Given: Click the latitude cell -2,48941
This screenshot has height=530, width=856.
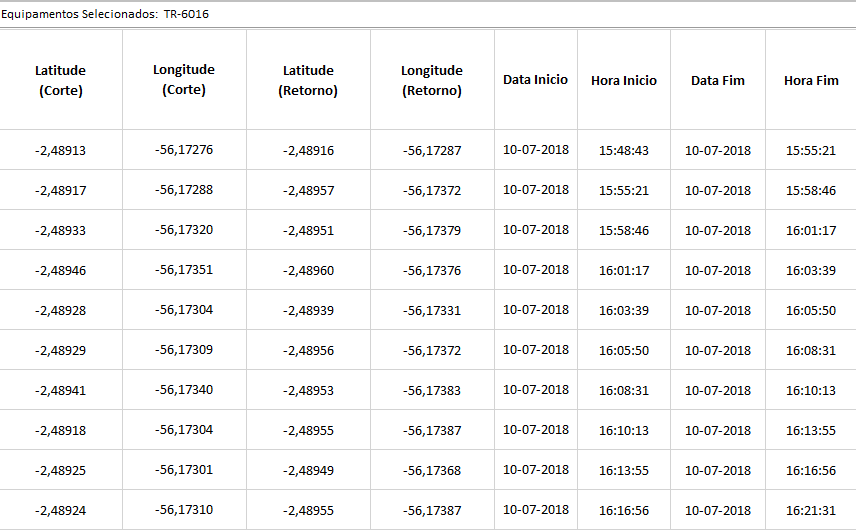Looking at the screenshot, I should (x=60, y=391).
